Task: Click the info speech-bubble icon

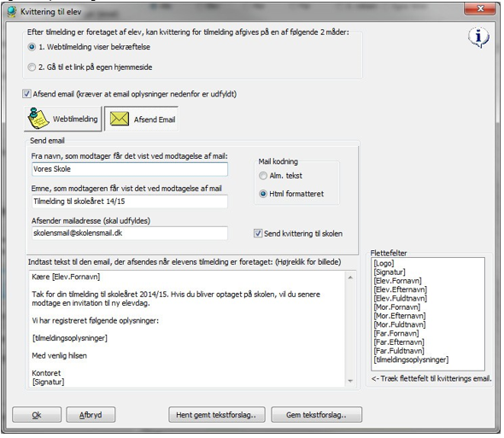Action: 478,38
